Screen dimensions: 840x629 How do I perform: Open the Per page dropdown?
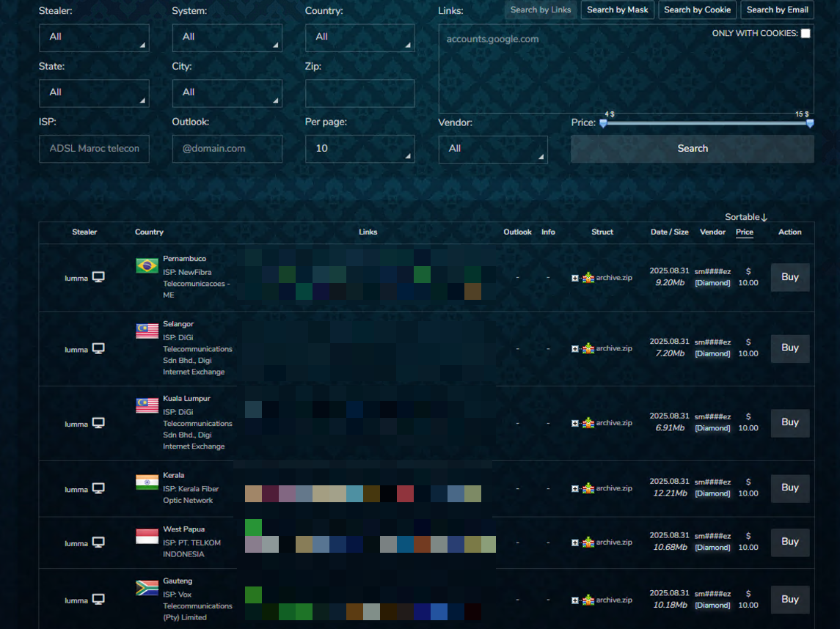(x=360, y=149)
